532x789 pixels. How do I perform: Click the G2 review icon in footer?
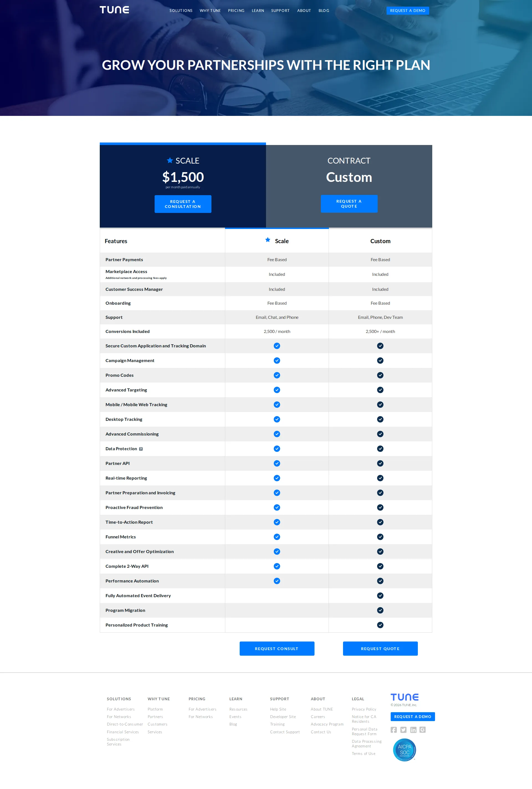[423, 730]
